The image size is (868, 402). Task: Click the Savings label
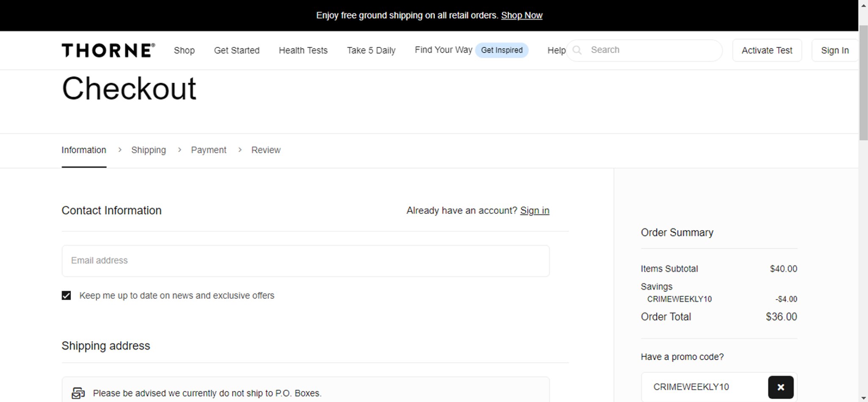coord(657,287)
